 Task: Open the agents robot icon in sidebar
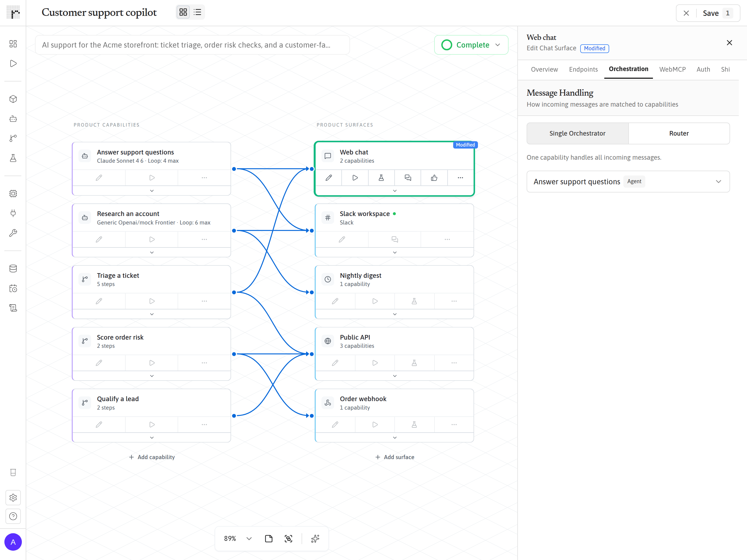tap(13, 119)
